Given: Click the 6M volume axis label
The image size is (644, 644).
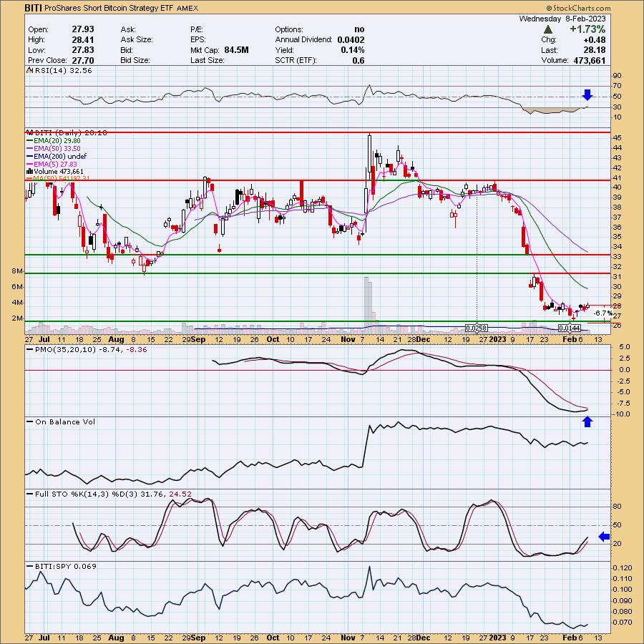Looking at the screenshot, I should tap(18, 287).
